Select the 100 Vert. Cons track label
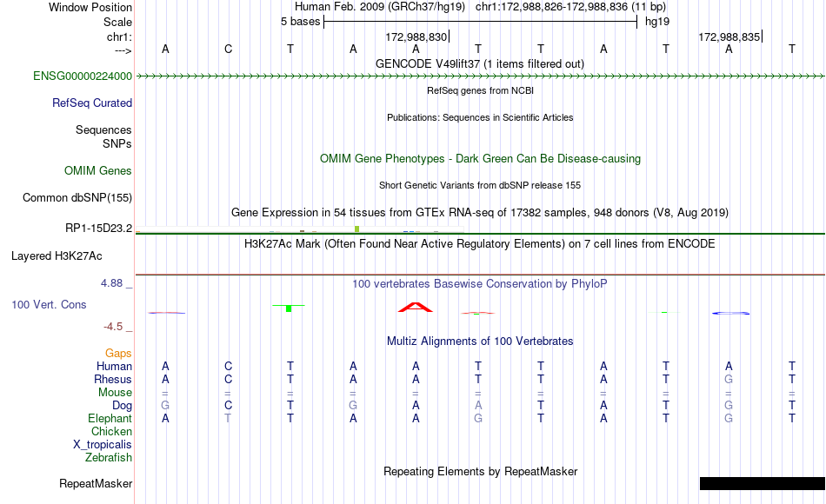Screen dimensions: 826x504 [x=49, y=305]
